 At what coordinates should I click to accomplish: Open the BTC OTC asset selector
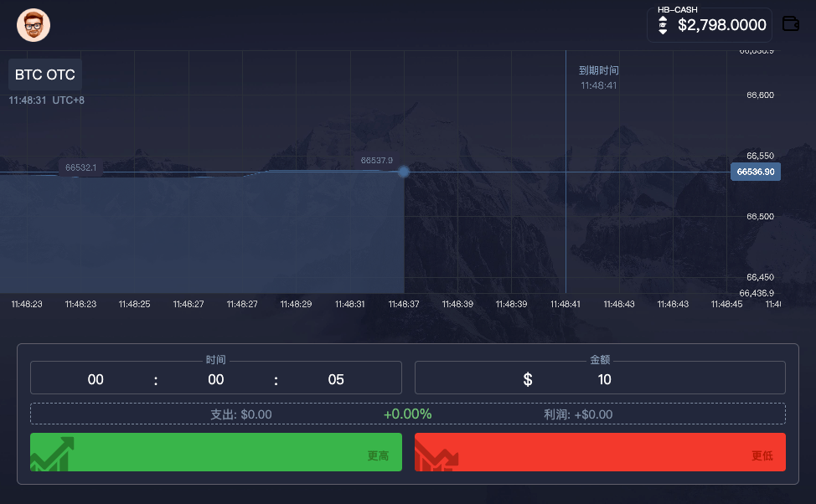pos(45,75)
